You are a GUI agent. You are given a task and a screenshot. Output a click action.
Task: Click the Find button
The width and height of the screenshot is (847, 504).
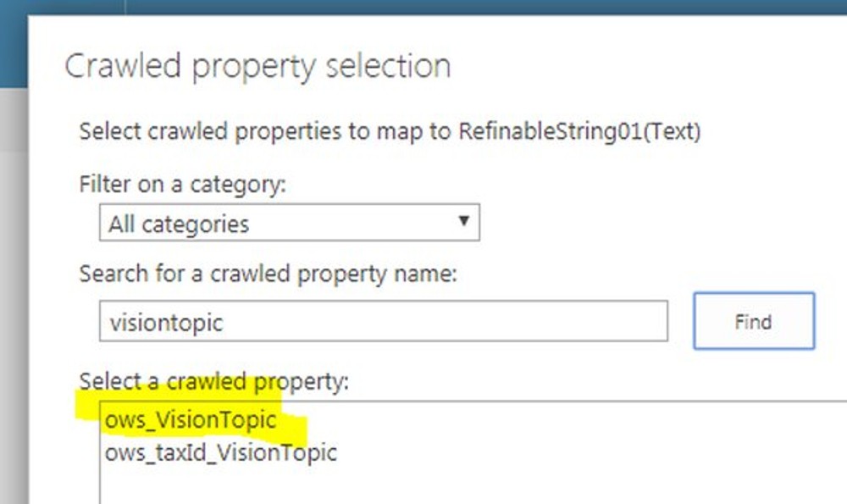753,321
